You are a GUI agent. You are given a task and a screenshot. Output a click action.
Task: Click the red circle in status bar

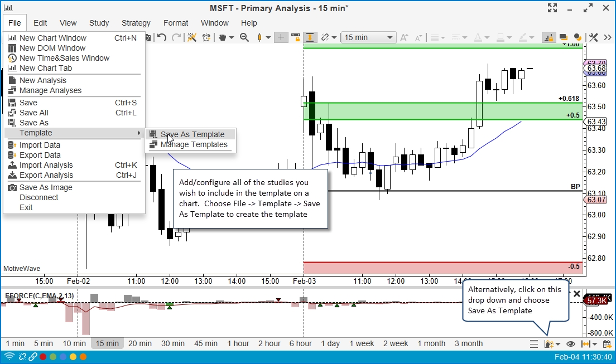point(43,357)
